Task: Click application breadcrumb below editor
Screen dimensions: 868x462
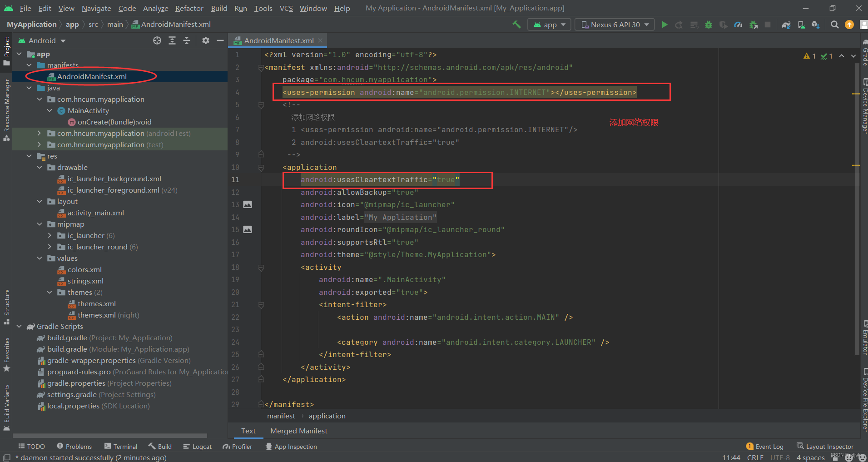Action: (327, 416)
